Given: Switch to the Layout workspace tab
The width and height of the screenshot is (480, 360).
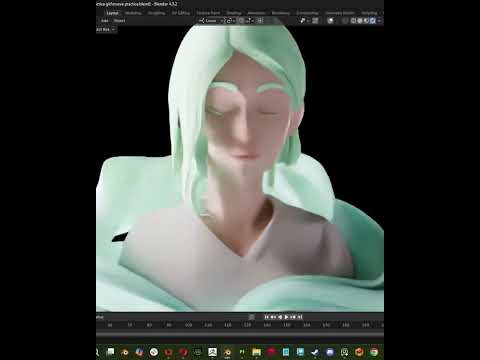Looking at the screenshot, I should pyautogui.click(x=112, y=13).
